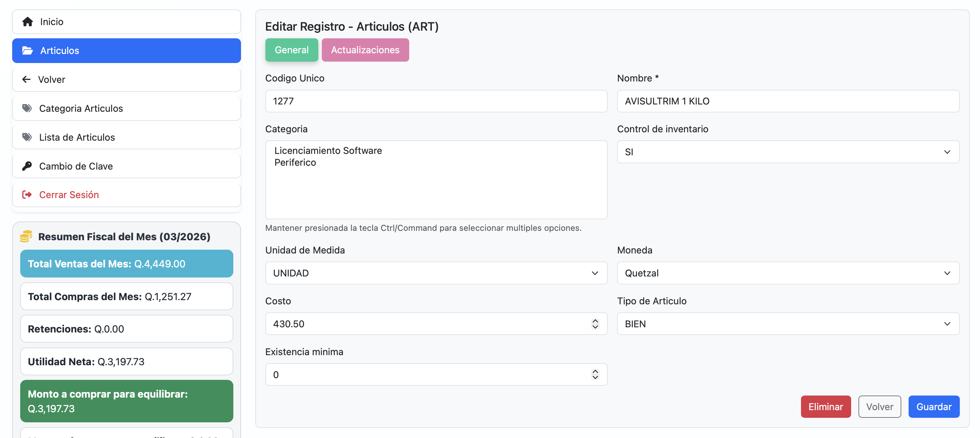This screenshot has width=980, height=438.
Task: Expand the Tipo de Articulo dropdown
Action: pyautogui.click(x=787, y=324)
